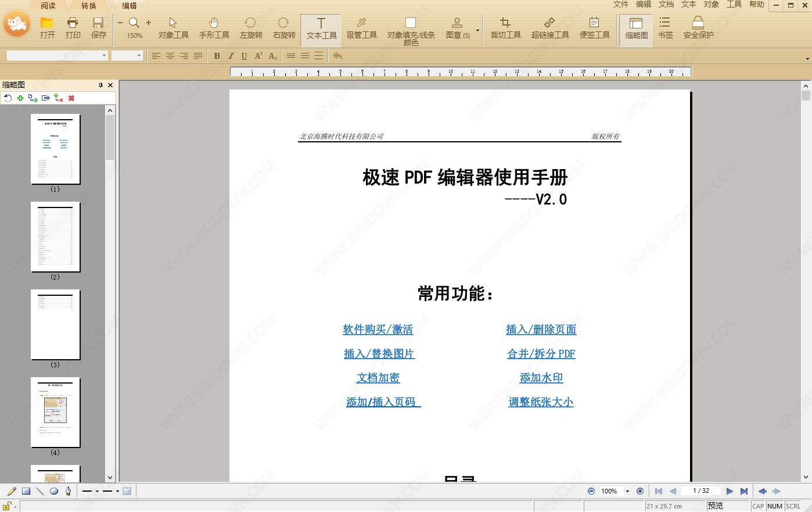Jump to last page arrow
The image size is (812, 512).
[743, 491]
